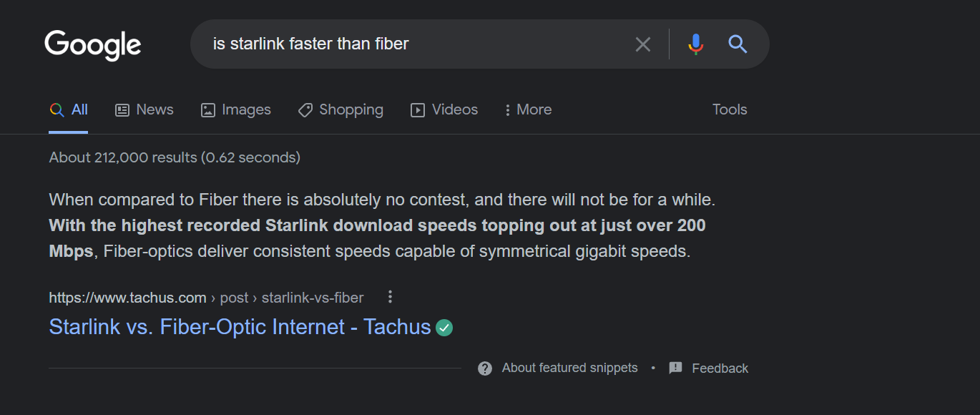Viewport: 980px width, 415px height.
Task: Clear the search query with X icon
Action: [x=643, y=44]
